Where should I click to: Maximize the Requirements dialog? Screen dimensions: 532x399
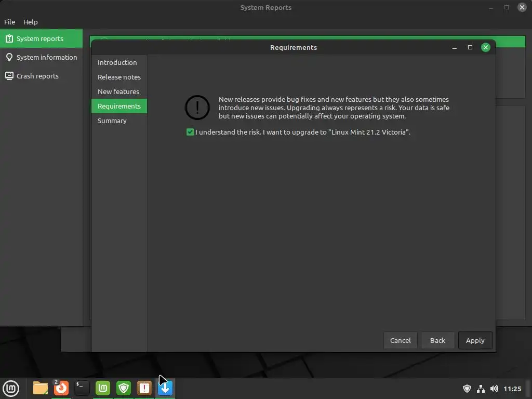[470, 47]
